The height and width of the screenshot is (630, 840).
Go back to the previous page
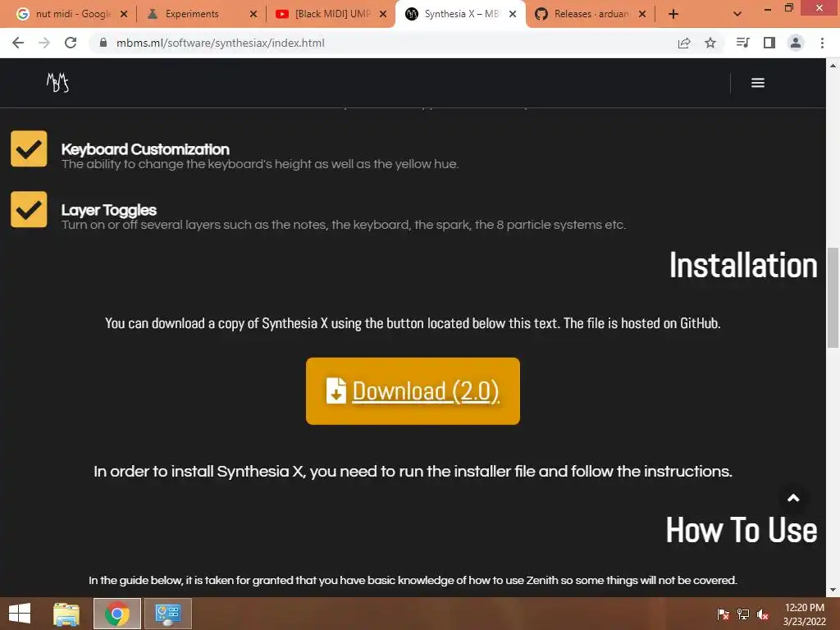coord(18,43)
